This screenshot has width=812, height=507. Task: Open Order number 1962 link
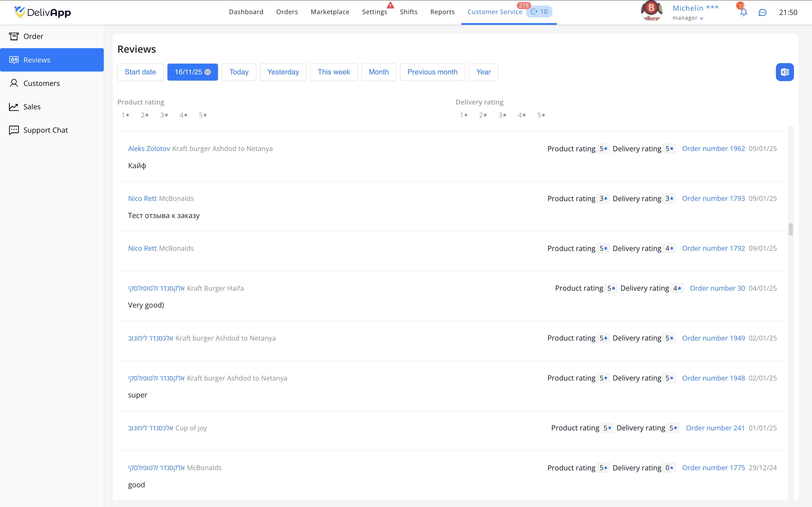713,148
